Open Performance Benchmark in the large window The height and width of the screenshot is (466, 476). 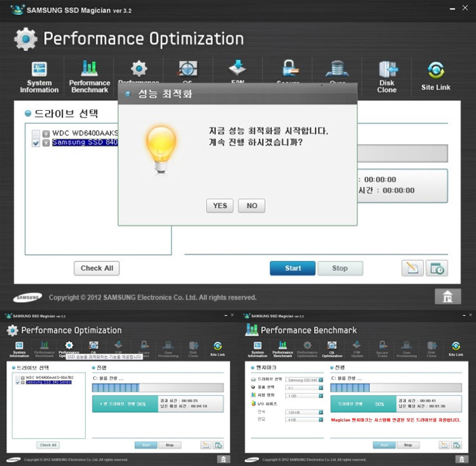(x=89, y=77)
